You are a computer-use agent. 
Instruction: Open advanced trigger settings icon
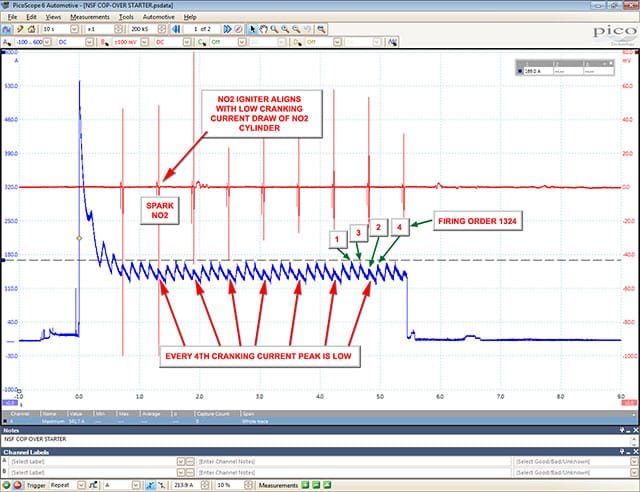point(93,485)
